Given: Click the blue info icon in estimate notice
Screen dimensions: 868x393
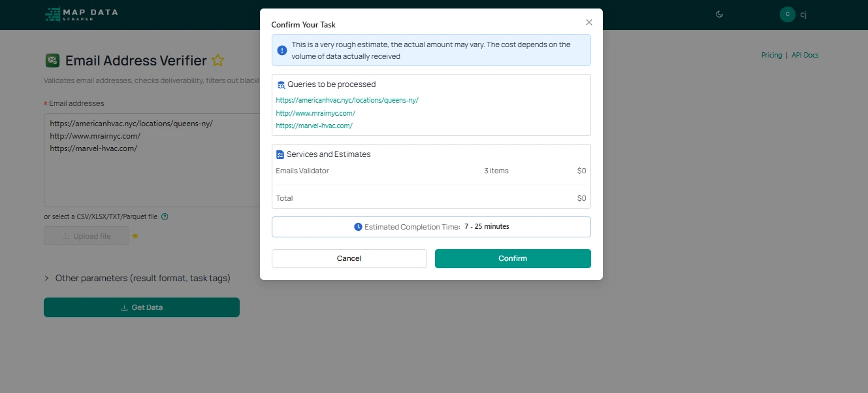Looking at the screenshot, I should 281,50.
